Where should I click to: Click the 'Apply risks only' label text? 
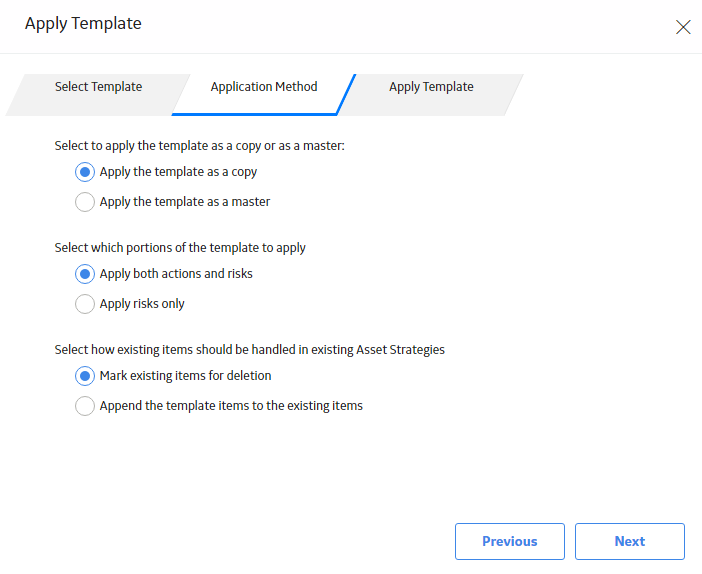coord(142,304)
